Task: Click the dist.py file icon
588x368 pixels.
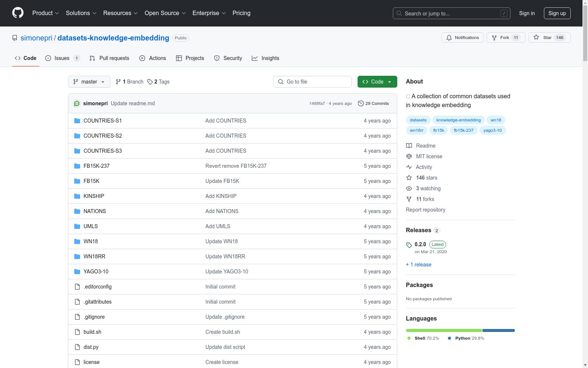Action: point(77,347)
